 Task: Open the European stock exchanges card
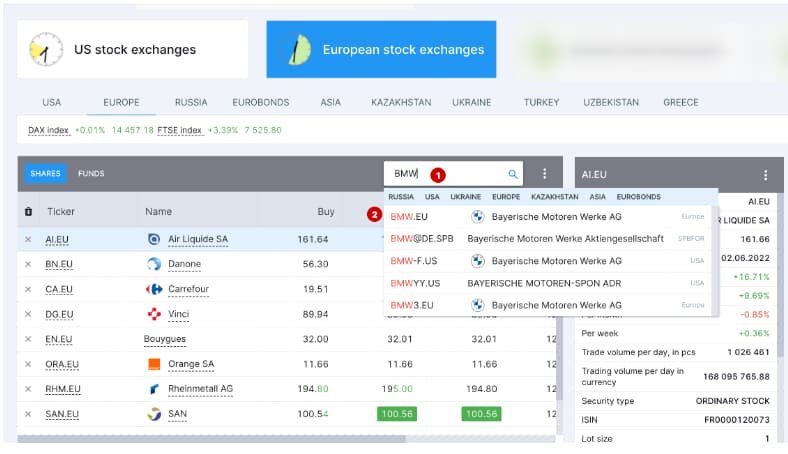pyautogui.click(x=381, y=49)
